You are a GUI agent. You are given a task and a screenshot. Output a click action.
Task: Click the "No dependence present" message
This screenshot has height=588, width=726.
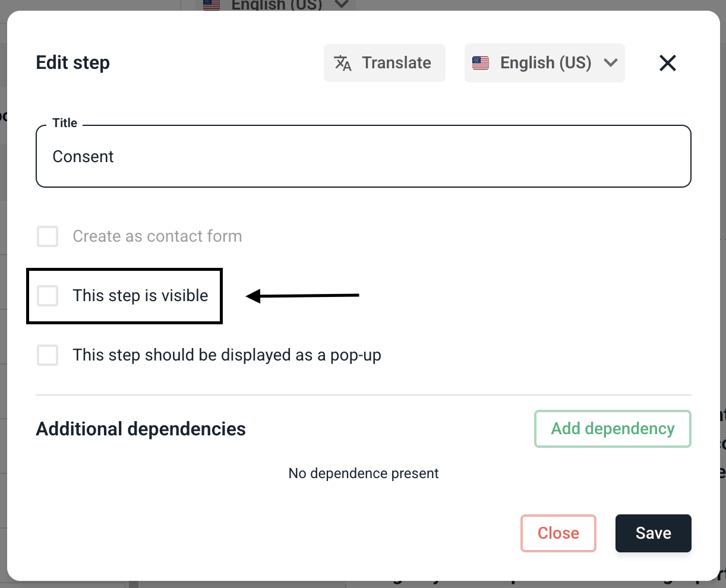364,473
